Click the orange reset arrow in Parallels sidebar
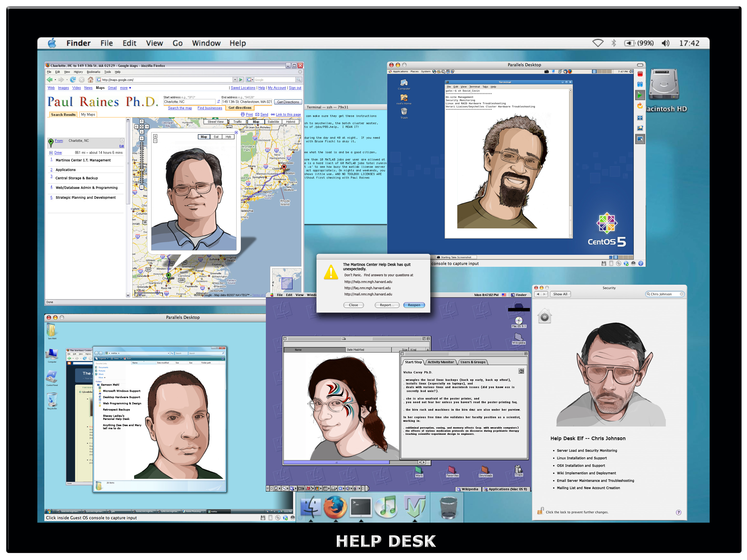 [640, 106]
